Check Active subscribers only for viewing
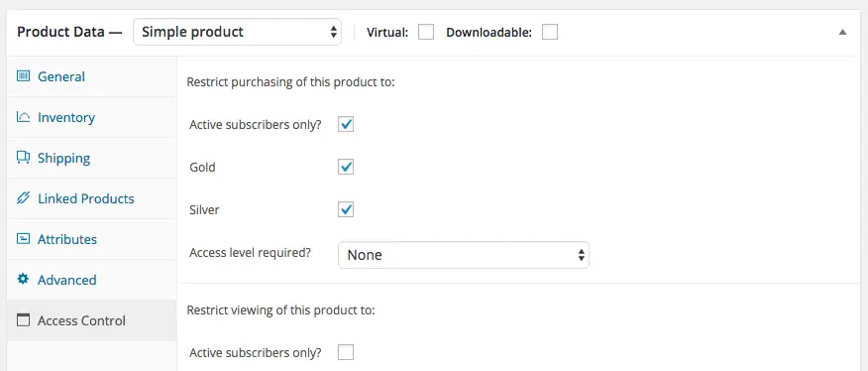Image resolution: width=868 pixels, height=371 pixels. pyautogui.click(x=346, y=352)
